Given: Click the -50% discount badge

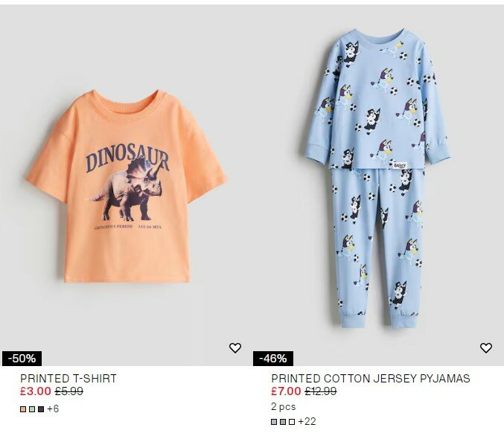Looking at the screenshot, I should (x=22, y=359).
